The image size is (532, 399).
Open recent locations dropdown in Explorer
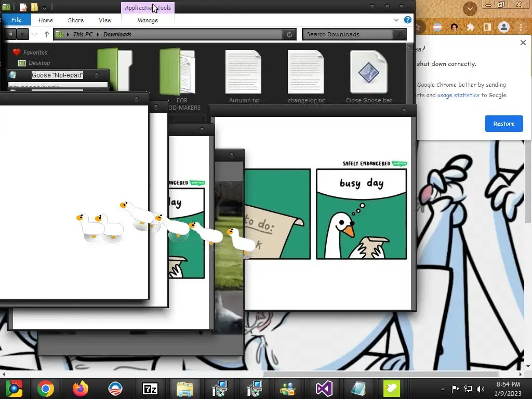35,34
